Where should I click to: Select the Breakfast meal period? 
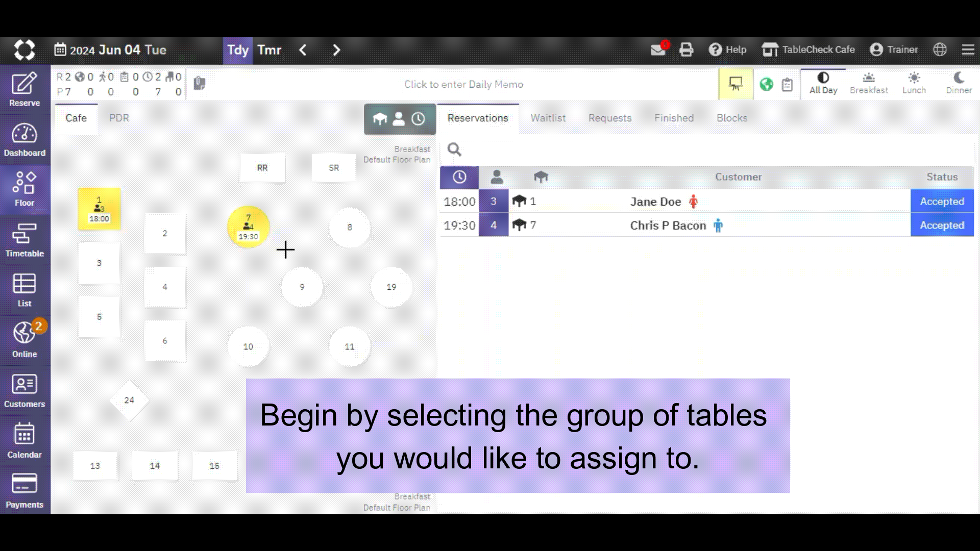click(869, 84)
